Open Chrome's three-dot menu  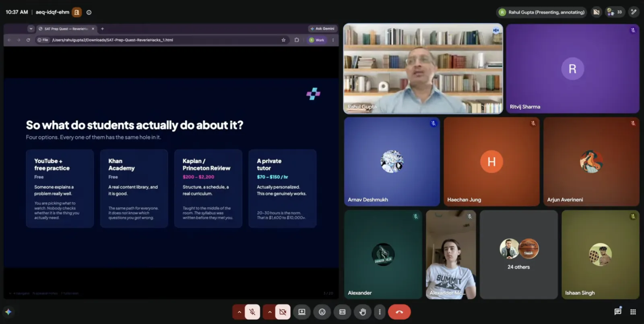point(333,40)
